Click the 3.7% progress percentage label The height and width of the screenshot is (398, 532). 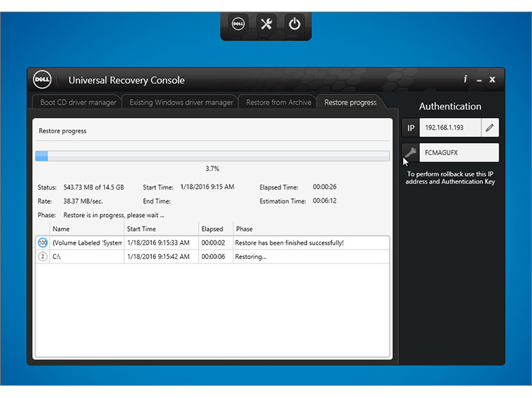tap(213, 169)
